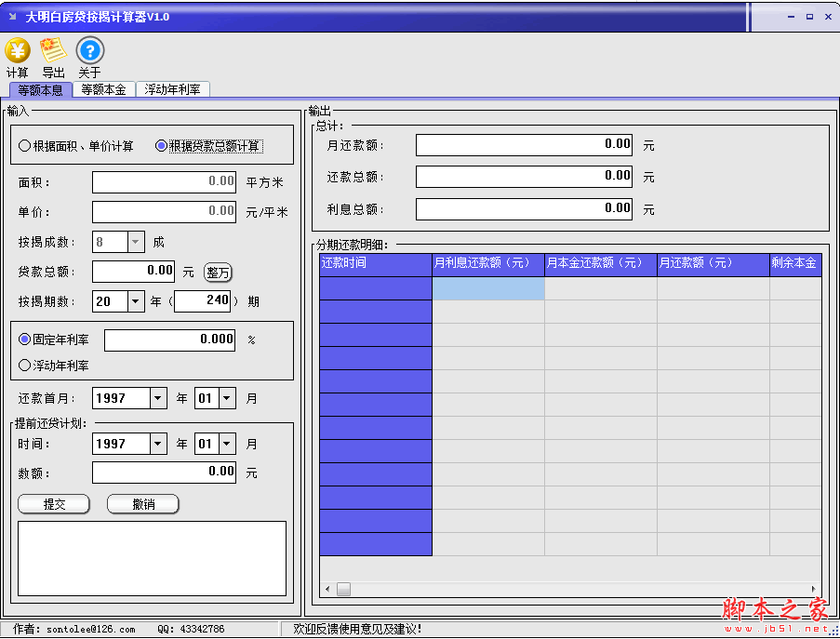Expand the 提前还贷计划 时间 month dropdown
840x639 pixels.
click(x=227, y=444)
